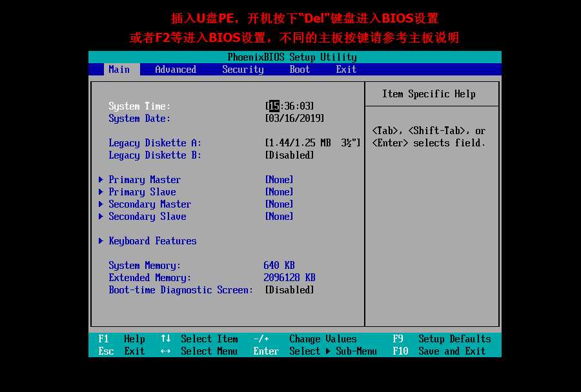Click the Secondary Slave None value
This screenshot has height=392, width=581.
[x=279, y=216]
